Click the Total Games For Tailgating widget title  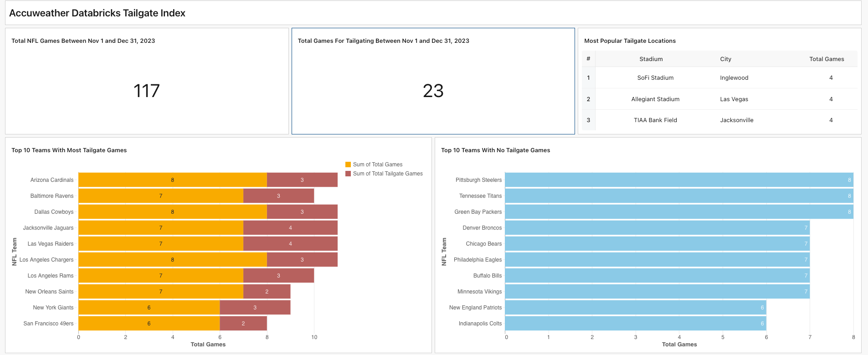[383, 41]
